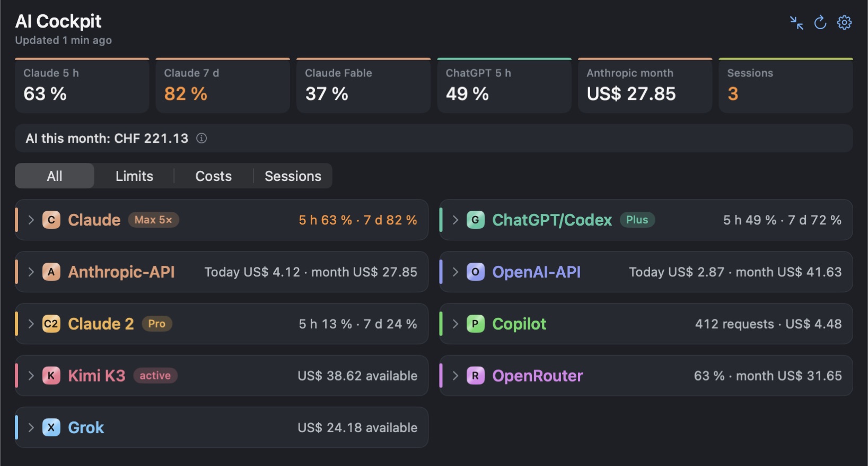The image size is (868, 466).
Task: Click the Grok 'X' icon
Action: pyautogui.click(x=51, y=428)
